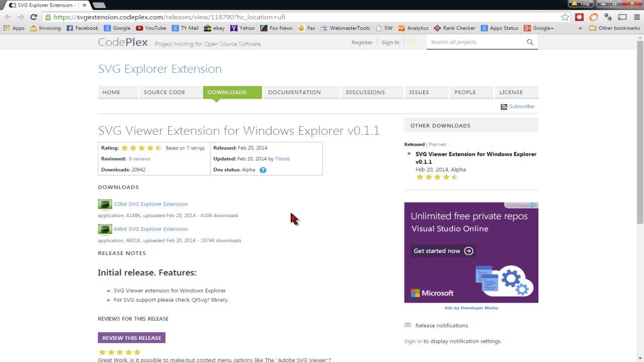Image resolution: width=644 pixels, height=362 pixels.
Task: Switch to the DISCUSSIONS tab
Action: click(x=372, y=93)
